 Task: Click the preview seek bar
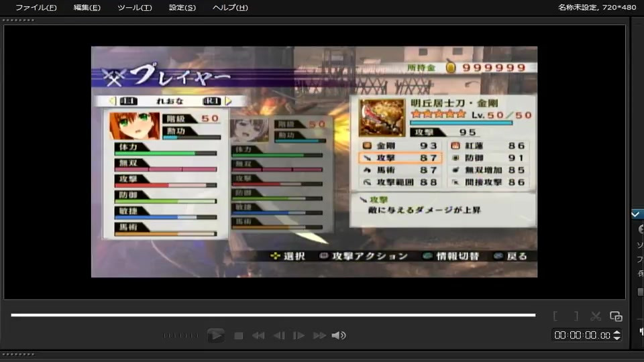coord(273,315)
